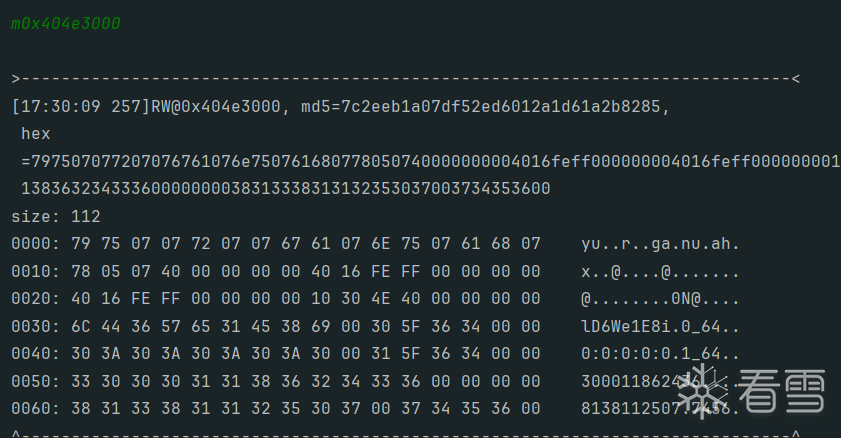Click the 0050 offset label
Viewport: 841px width, 438px height.
pos(30,382)
